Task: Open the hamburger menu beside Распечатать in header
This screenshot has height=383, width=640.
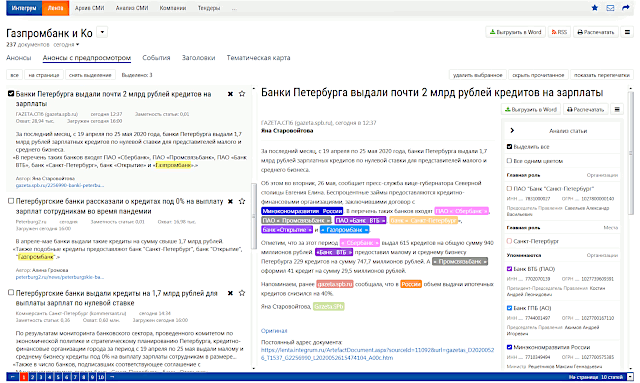Action: [627, 32]
